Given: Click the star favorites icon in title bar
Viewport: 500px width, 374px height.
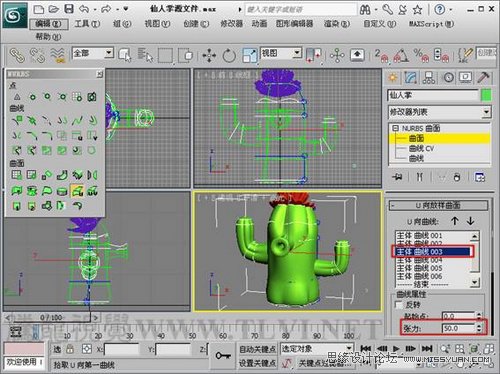Looking at the screenshot, I should (418, 10).
